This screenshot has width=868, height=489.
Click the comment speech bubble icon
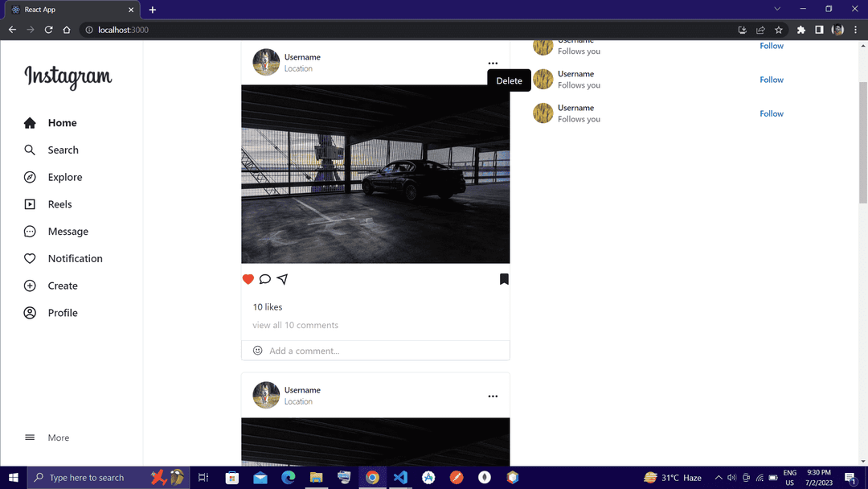tap(265, 279)
